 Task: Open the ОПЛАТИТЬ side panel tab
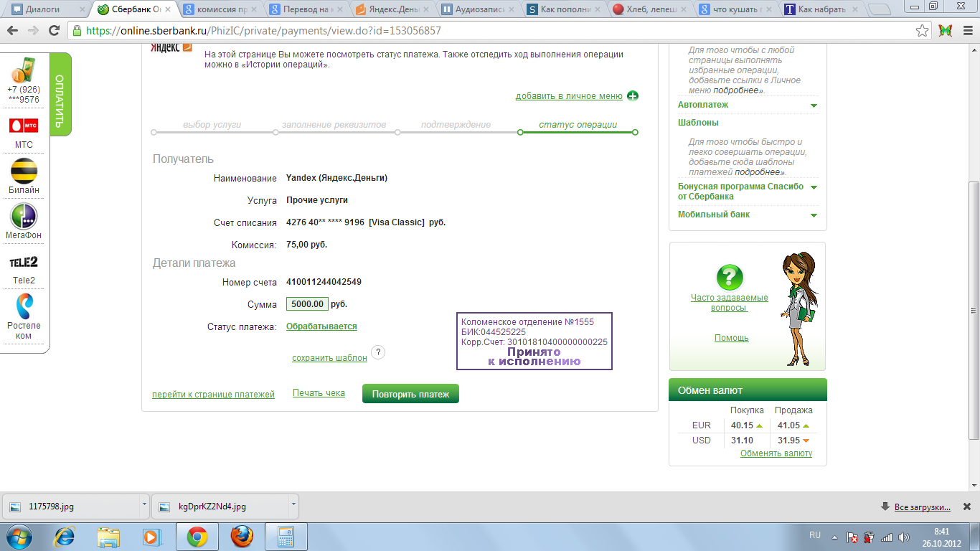click(x=60, y=93)
